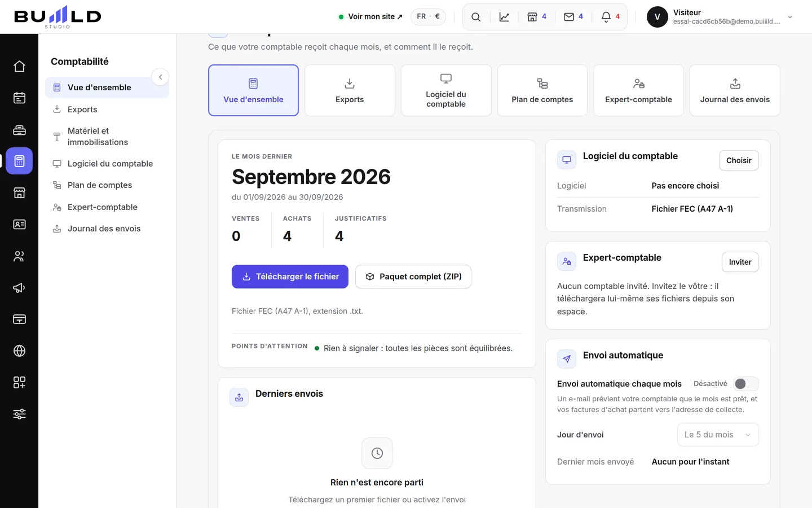Open Voir mon site link
This screenshot has height=508, width=812.
pyautogui.click(x=370, y=16)
